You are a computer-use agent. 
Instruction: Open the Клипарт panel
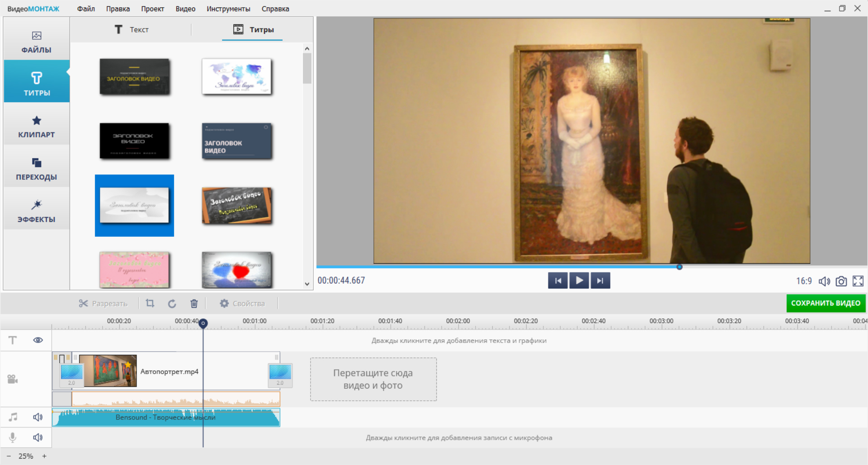(x=37, y=127)
